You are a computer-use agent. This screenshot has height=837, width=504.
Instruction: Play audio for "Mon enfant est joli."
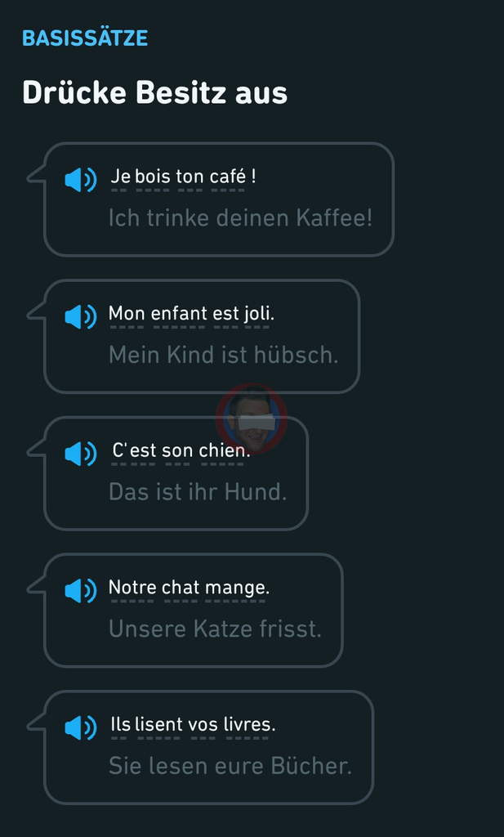tap(80, 316)
